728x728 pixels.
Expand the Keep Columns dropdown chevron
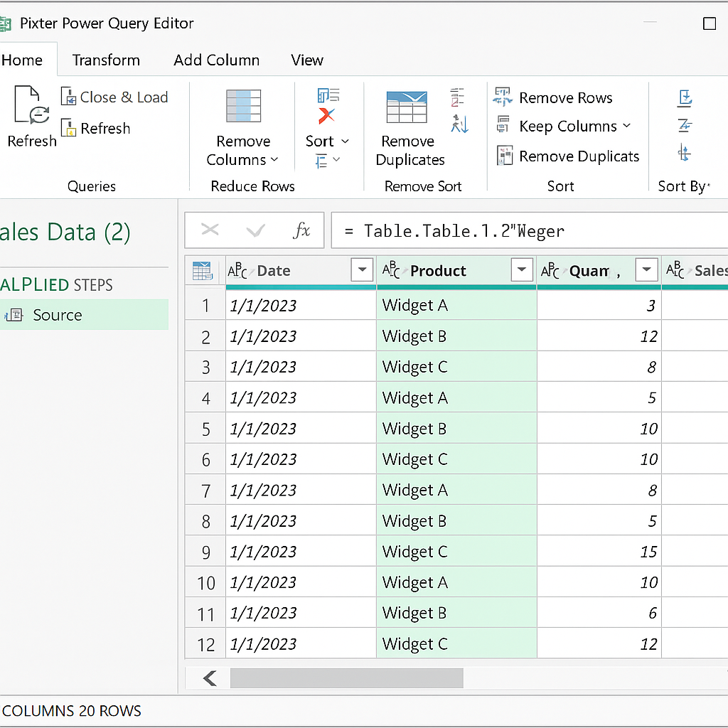click(x=627, y=126)
